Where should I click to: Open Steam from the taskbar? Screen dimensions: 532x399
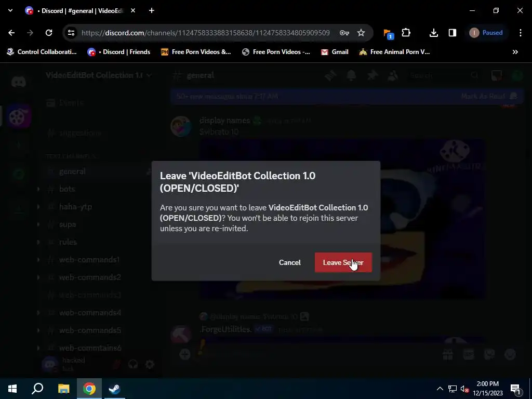tap(115, 389)
